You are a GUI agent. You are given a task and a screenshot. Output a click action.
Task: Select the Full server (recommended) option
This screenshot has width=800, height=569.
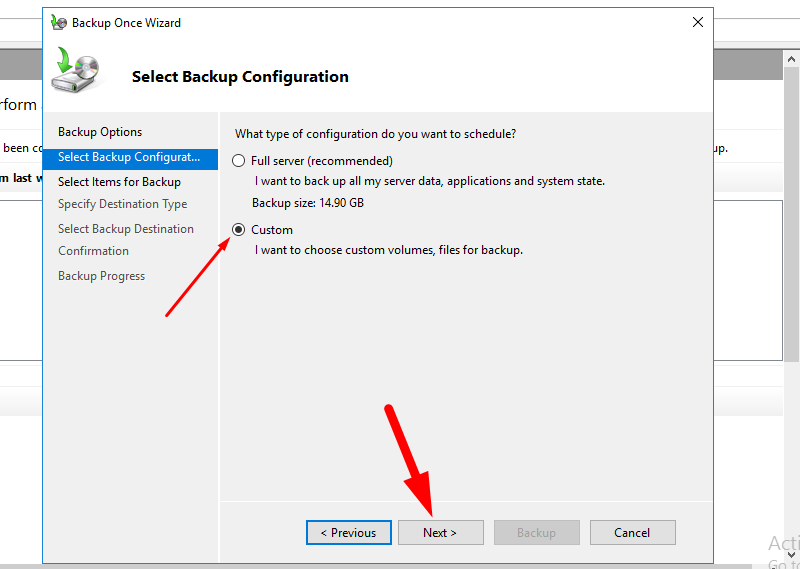tap(239, 161)
